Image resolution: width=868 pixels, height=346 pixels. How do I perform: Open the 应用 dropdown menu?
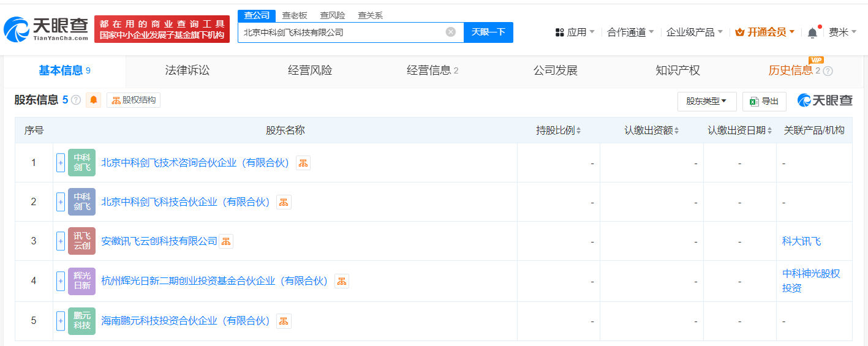point(575,32)
